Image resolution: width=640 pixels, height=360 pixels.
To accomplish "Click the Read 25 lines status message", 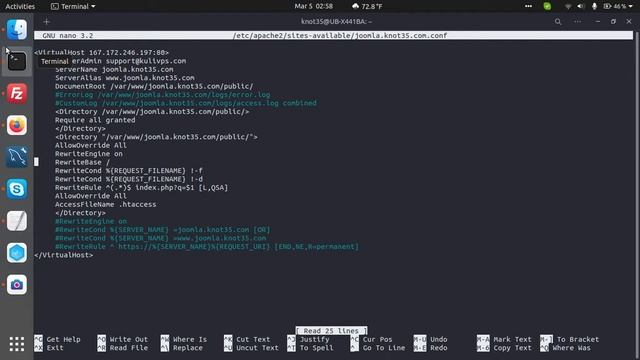I will [331, 331].
